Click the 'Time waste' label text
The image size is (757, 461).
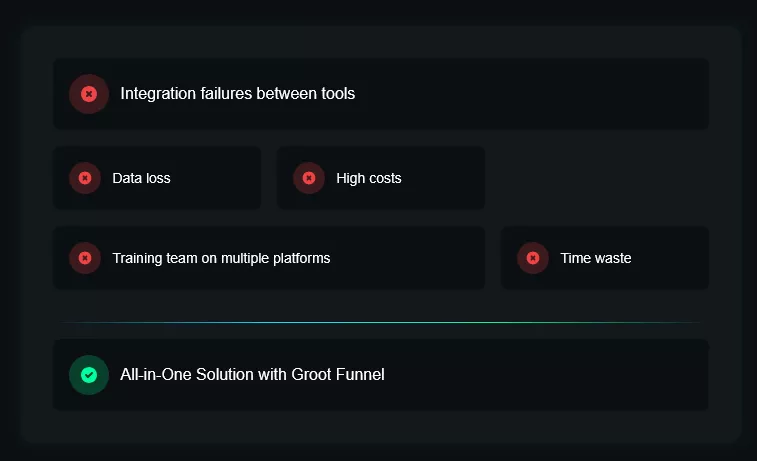[x=595, y=258]
